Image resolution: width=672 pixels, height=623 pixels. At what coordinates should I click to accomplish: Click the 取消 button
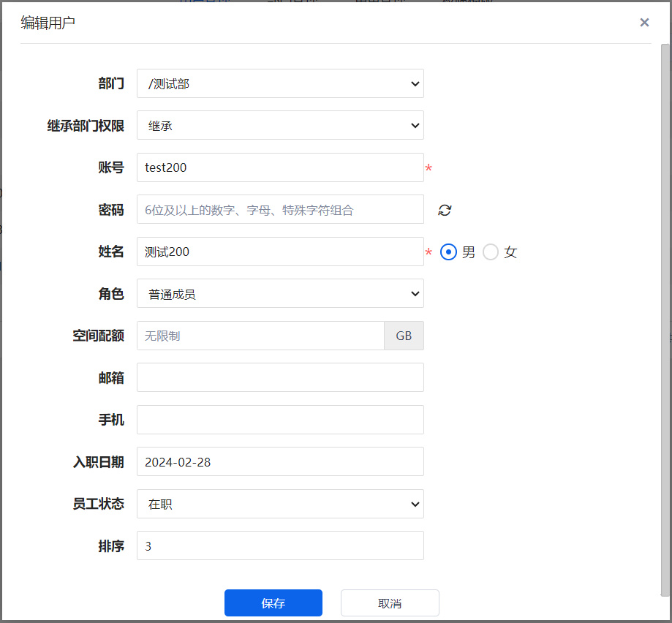(x=390, y=603)
